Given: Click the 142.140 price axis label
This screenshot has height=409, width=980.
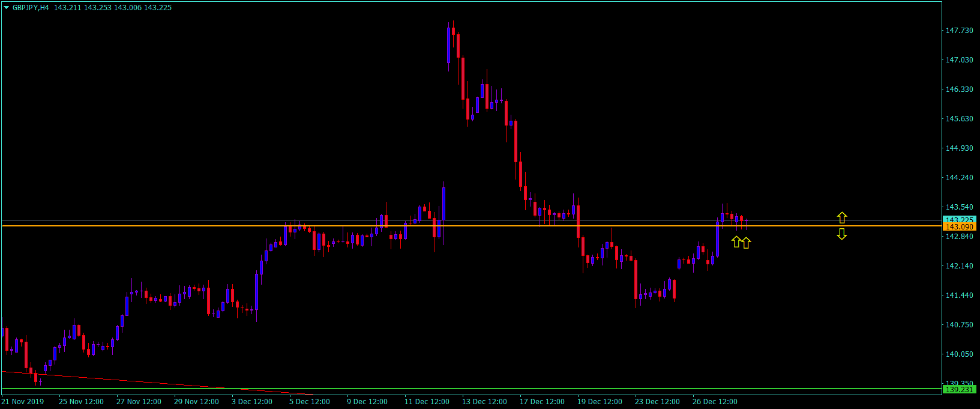Looking at the screenshot, I should pyautogui.click(x=960, y=266).
